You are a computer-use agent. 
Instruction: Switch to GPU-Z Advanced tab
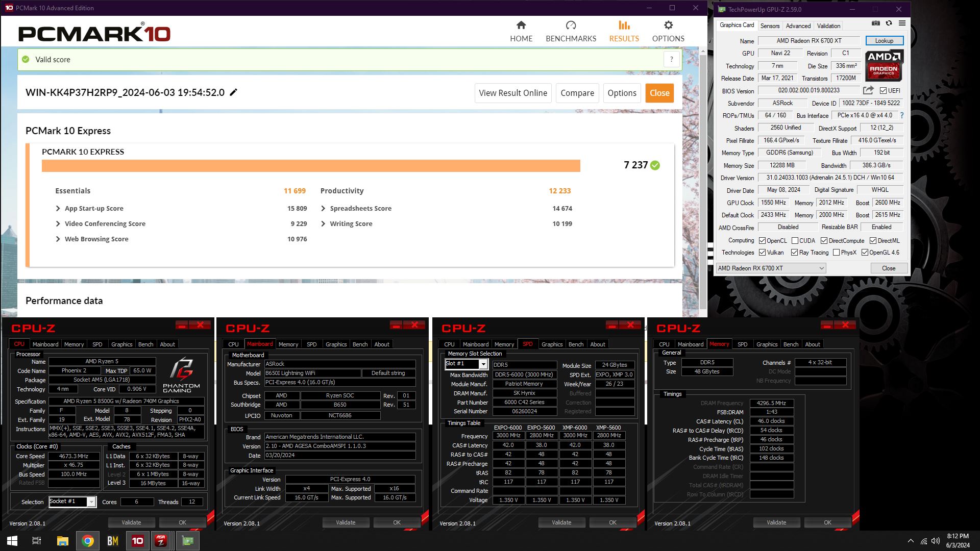[798, 26]
